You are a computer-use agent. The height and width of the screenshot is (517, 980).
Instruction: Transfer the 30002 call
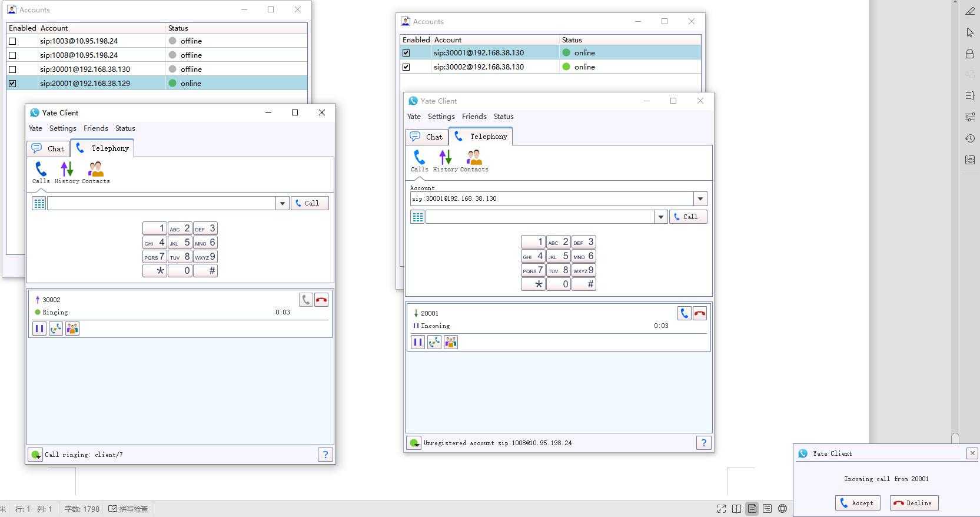[55, 329]
